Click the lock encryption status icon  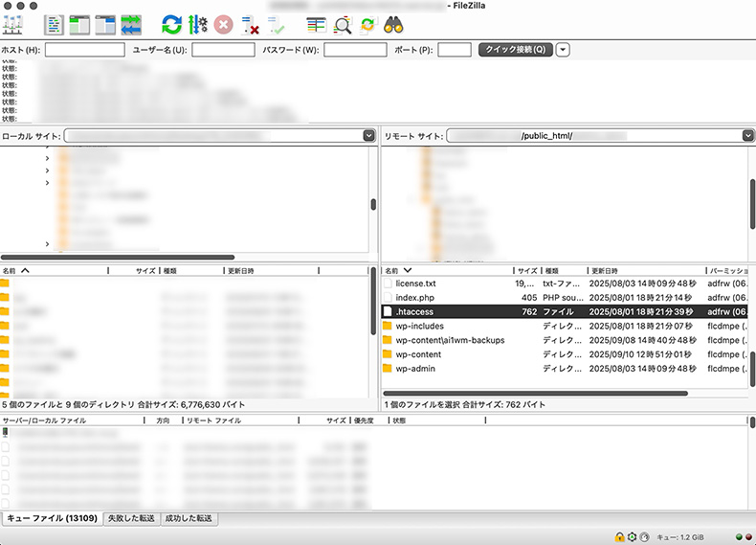pyautogui.click(x=619, y=536)
